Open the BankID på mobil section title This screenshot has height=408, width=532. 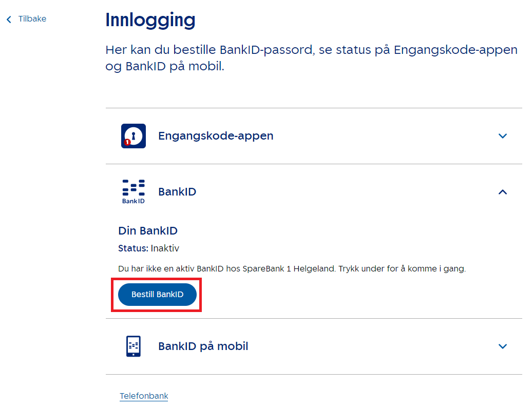(x=203, y=346)
